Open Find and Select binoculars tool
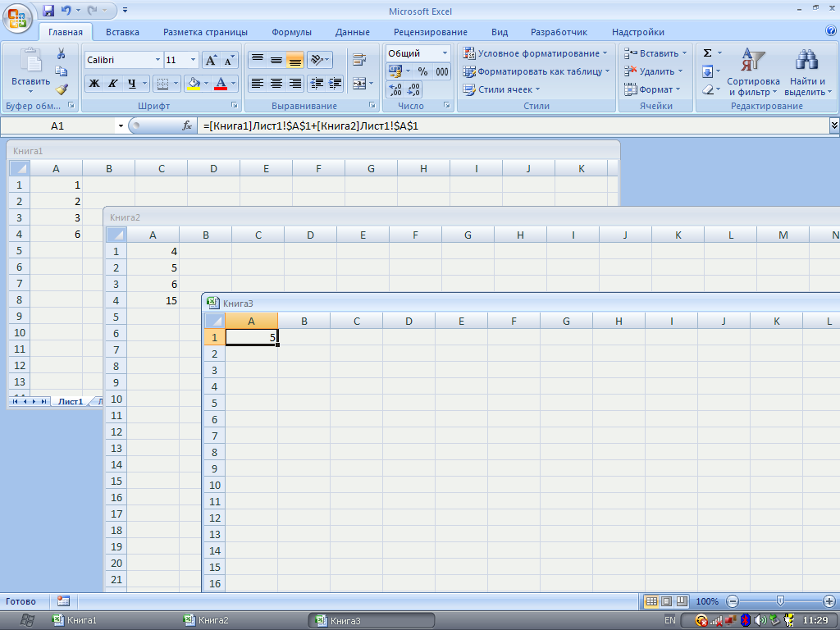Image resolution: width=840 pixels, height=630 pixels. click(808, 73)
